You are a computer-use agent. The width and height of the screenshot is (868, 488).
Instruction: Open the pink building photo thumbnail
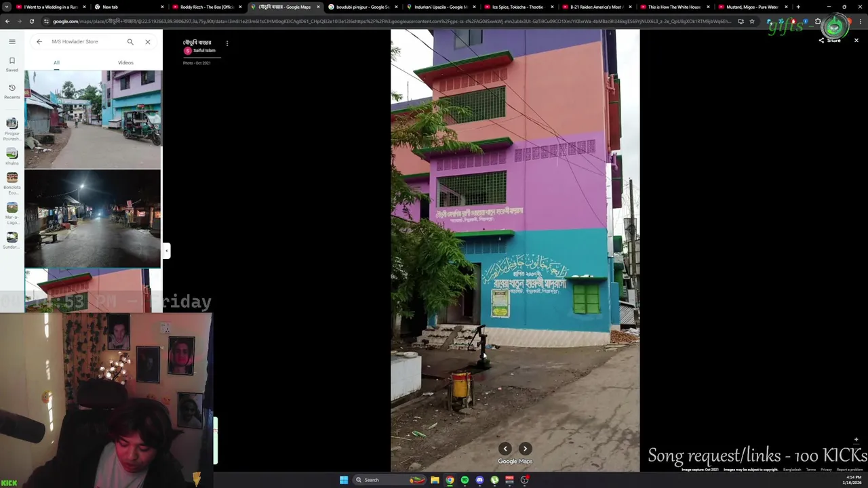pyautogui.click(x=93, y=291)
